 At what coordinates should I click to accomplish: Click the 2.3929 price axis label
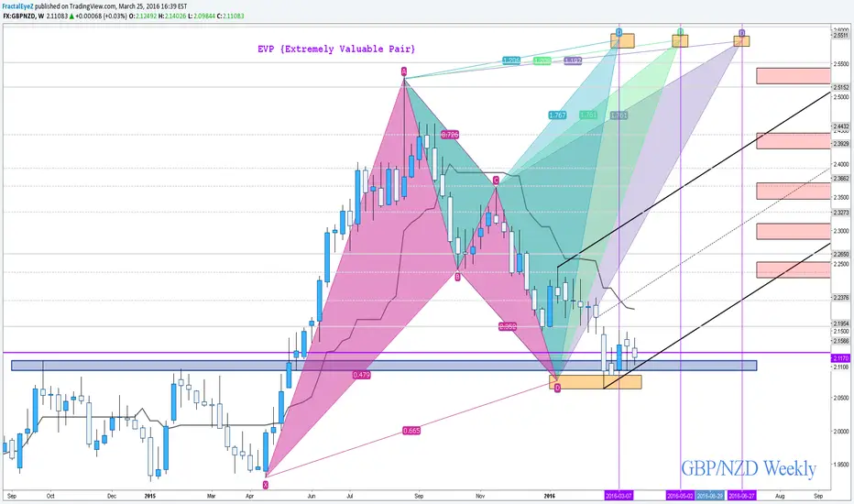[x=840, y=144]
